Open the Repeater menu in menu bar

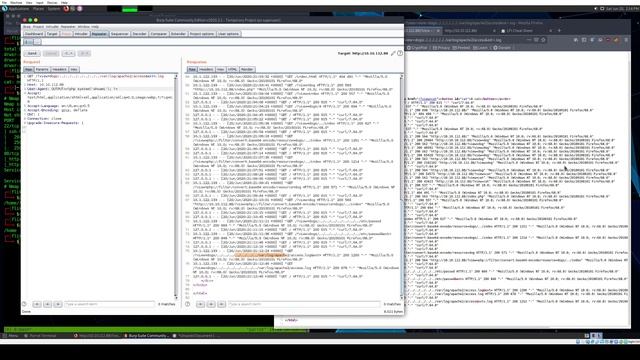(x=68, y=27)
